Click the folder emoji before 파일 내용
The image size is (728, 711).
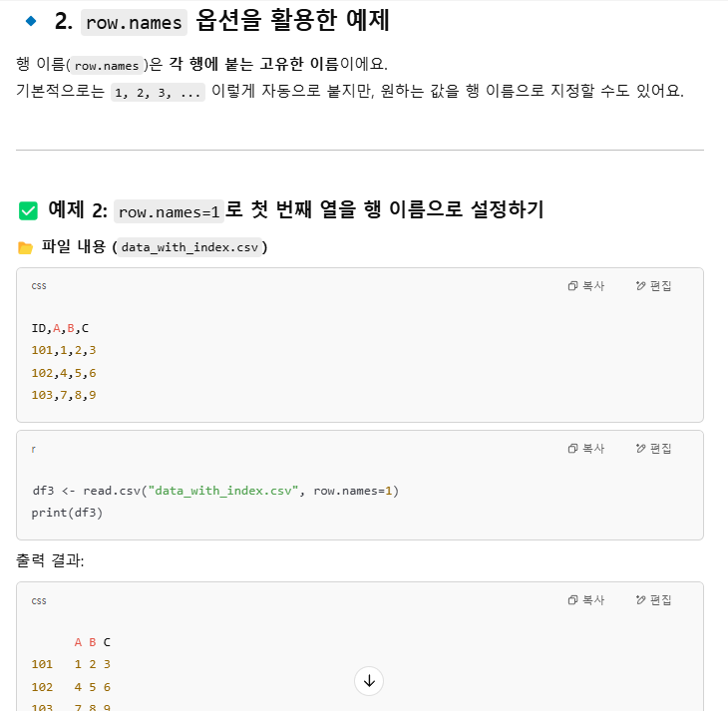pos(25,247)
